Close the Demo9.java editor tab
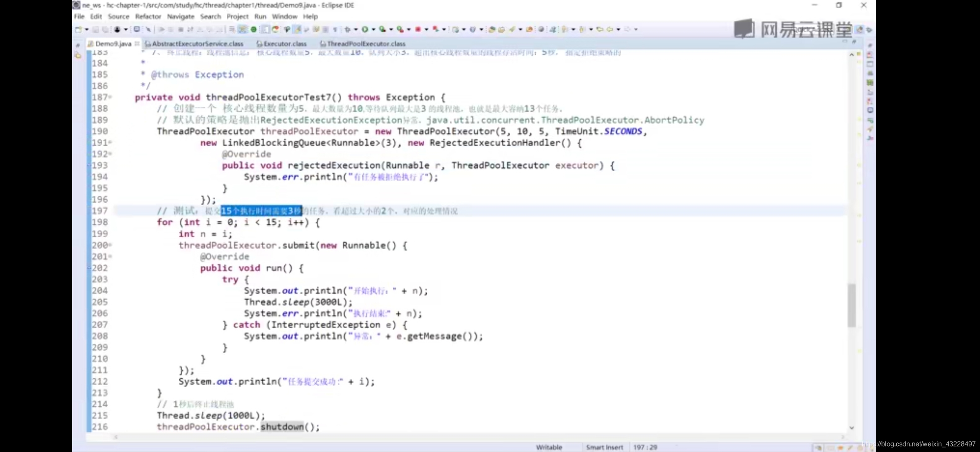The image size is (980, 452). click(x=137, y=44)
